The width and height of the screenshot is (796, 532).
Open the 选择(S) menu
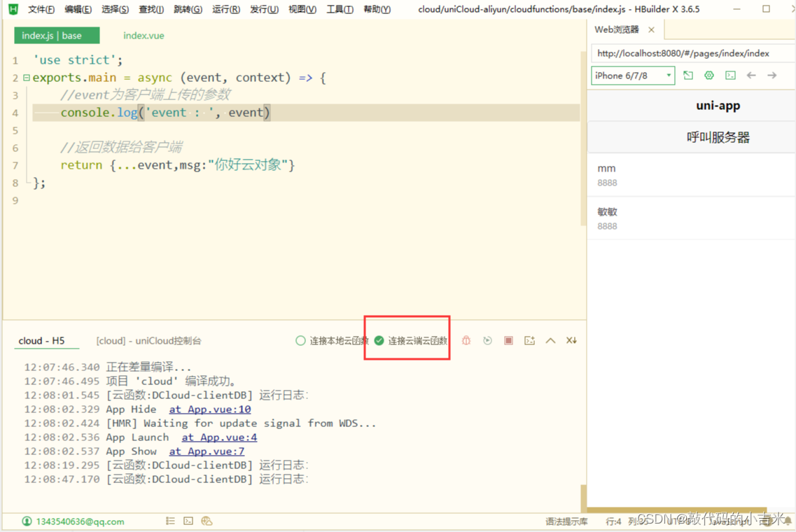pos(116,9)
